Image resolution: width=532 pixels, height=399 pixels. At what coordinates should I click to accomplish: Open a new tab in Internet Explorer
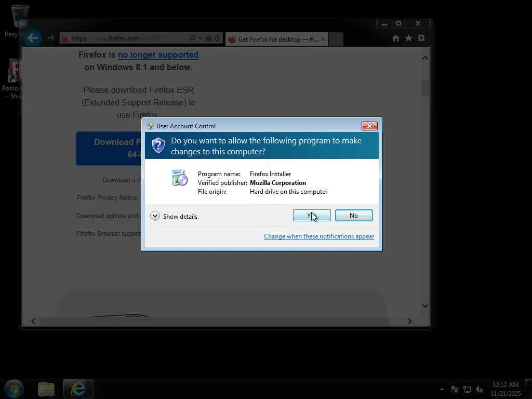pos(337,39)
